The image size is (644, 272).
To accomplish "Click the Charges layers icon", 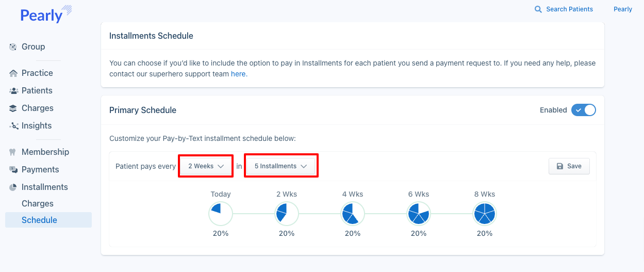I will pos(13,108).
